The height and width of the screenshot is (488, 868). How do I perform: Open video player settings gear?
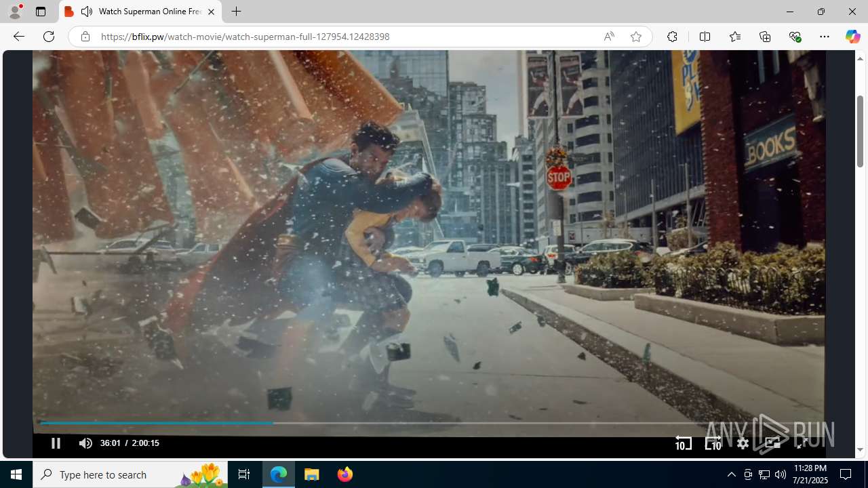743,443
